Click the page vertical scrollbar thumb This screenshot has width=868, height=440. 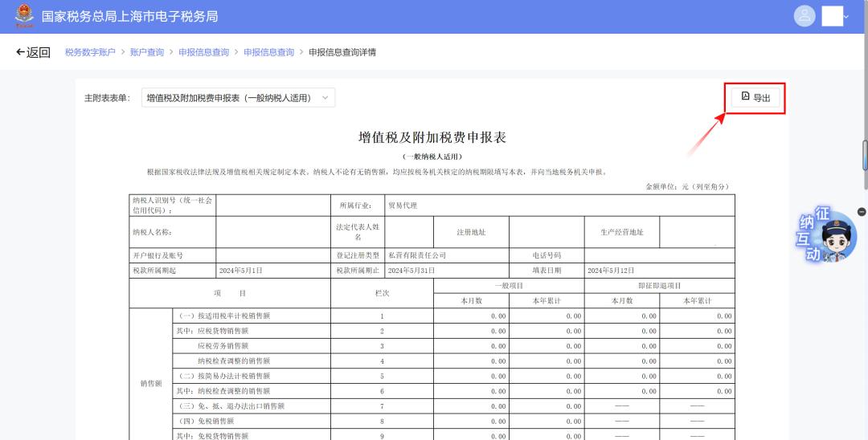pyautogui.click(x=865, y=154)
